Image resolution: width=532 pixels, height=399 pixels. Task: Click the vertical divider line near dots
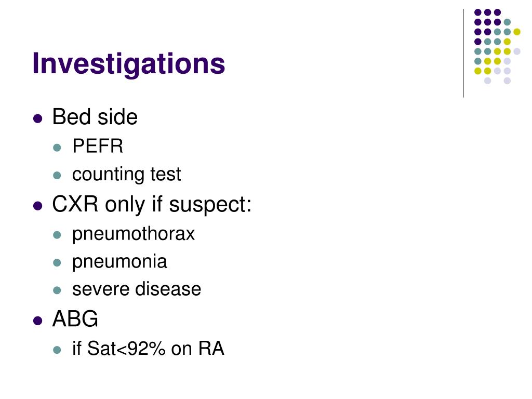tap(463, 54)
